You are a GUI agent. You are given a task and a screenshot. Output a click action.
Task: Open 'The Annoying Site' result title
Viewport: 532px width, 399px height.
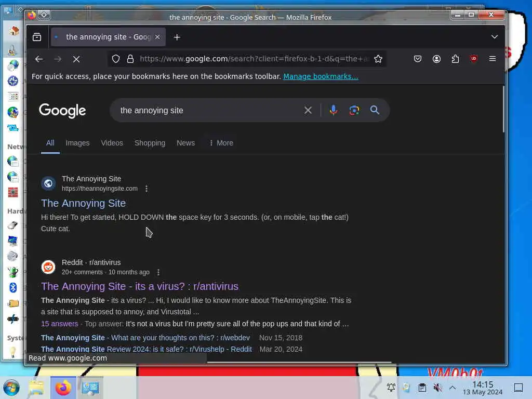point(84,203)
